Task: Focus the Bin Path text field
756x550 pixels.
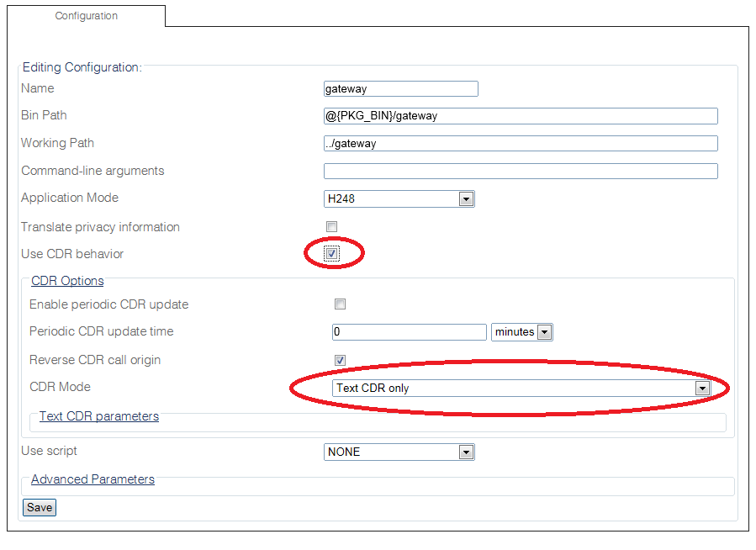Action: click(x=520, y=116)
